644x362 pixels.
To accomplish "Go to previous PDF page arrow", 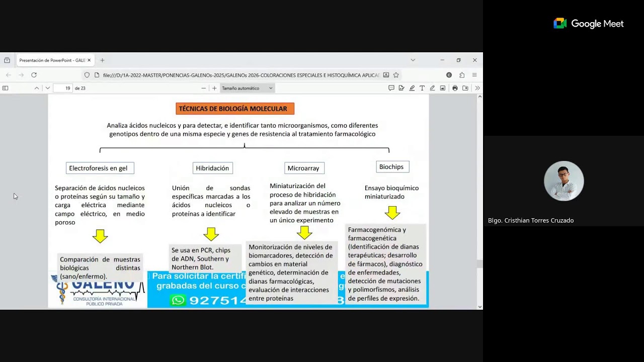I will pyautogui.click(x=37, y=88).
